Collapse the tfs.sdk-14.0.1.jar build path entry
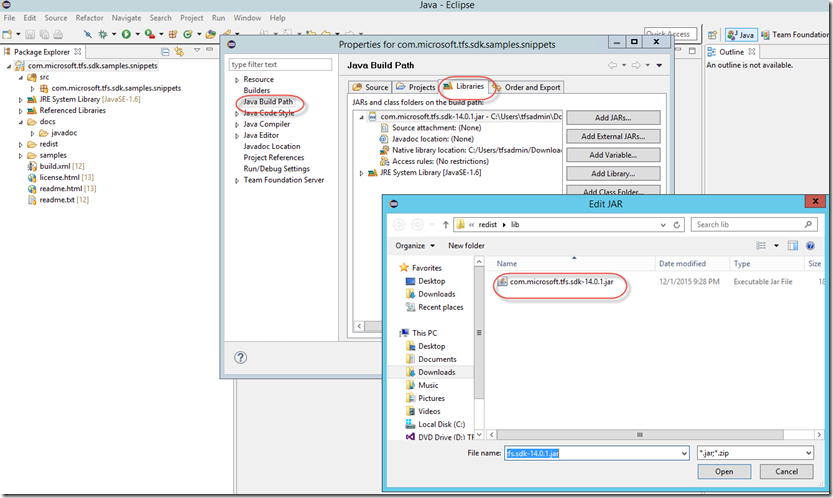Image resolution: width=833 pixels, height=498 pixels. 361,117
